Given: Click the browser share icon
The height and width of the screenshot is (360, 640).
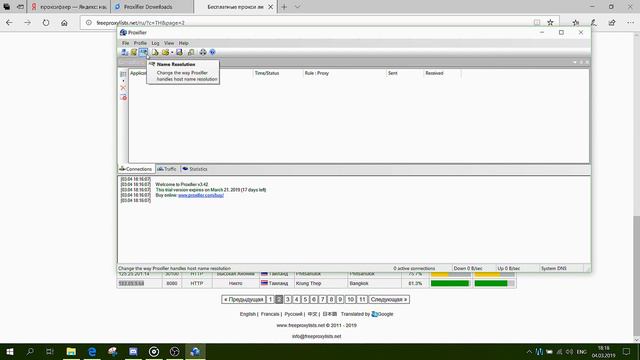Looking at the screenshot, I should (x=612, y=23).
